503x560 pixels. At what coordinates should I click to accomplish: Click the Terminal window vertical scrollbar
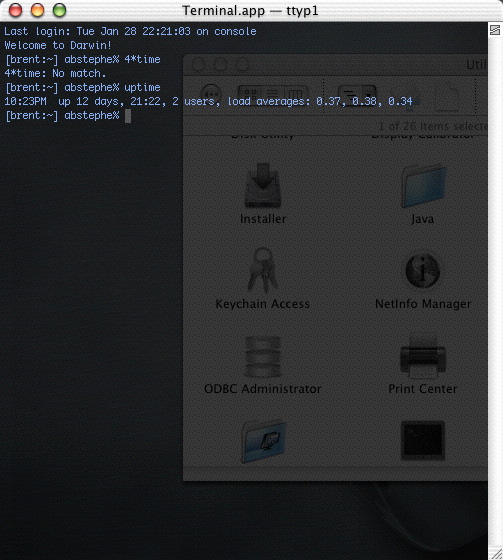coord(495,291)
